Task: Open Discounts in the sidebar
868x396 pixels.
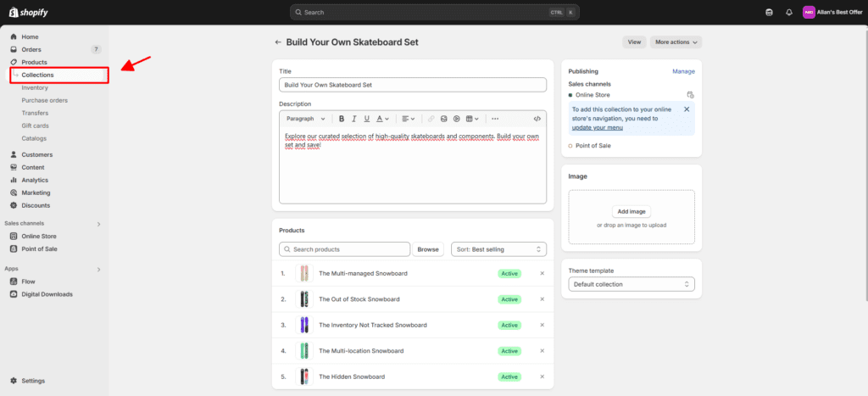Action: (x=36, y=205)
